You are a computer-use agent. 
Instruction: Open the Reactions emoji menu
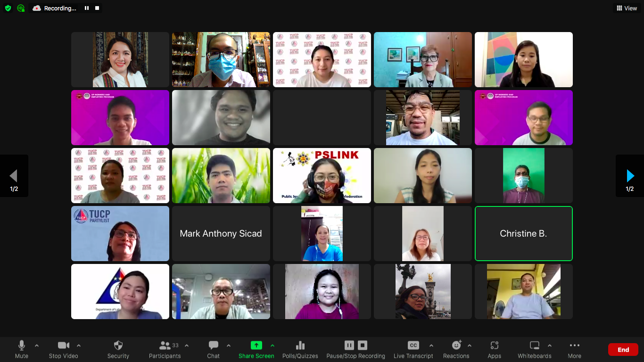[456, 349]
